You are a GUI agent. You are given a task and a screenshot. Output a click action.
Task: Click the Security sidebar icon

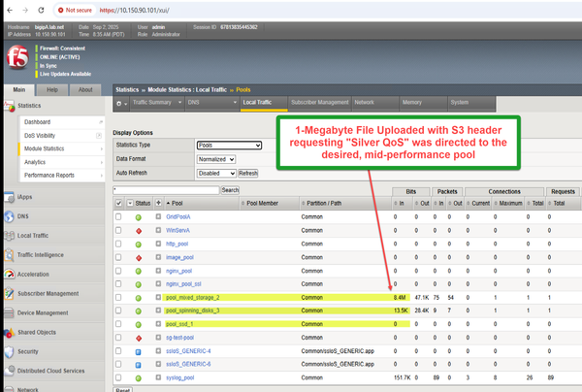click(x=9, y=351)
